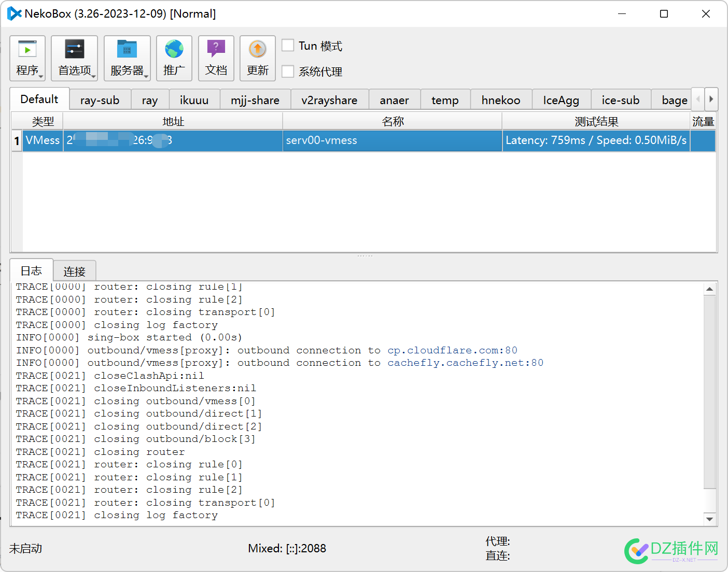Click the 代理: status label
This screenshot has width=728, height=572.
(x=498, y=541)
